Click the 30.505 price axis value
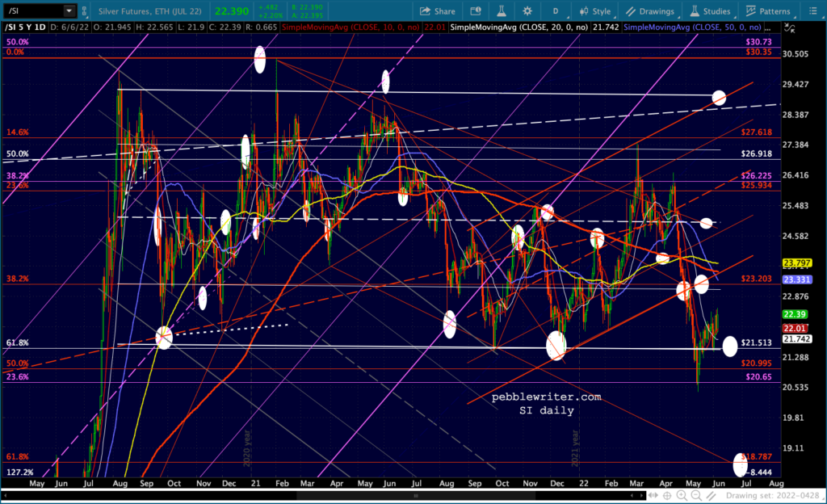Screen dimensions: 827x504 click(796, 54)
